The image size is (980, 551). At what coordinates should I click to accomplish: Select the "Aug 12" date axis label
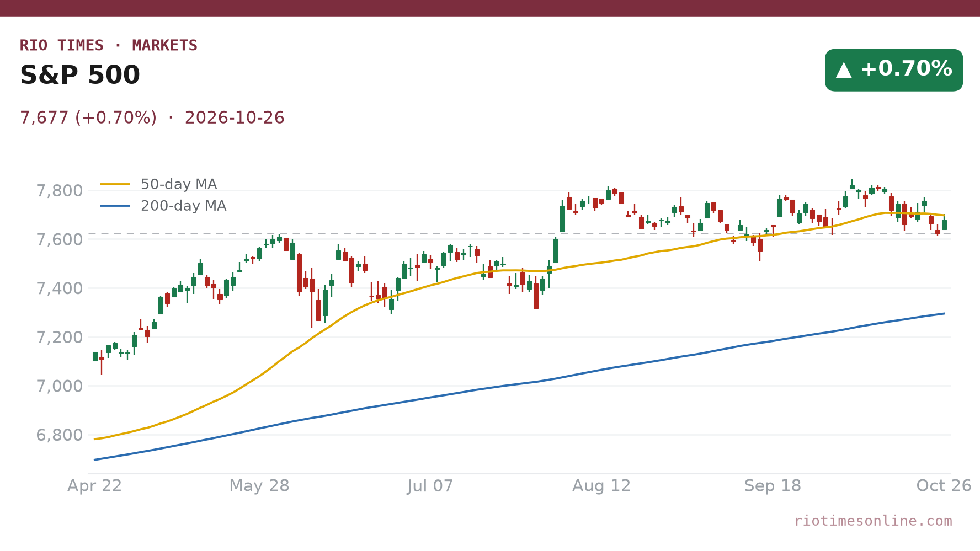click(x=601, y=486)
